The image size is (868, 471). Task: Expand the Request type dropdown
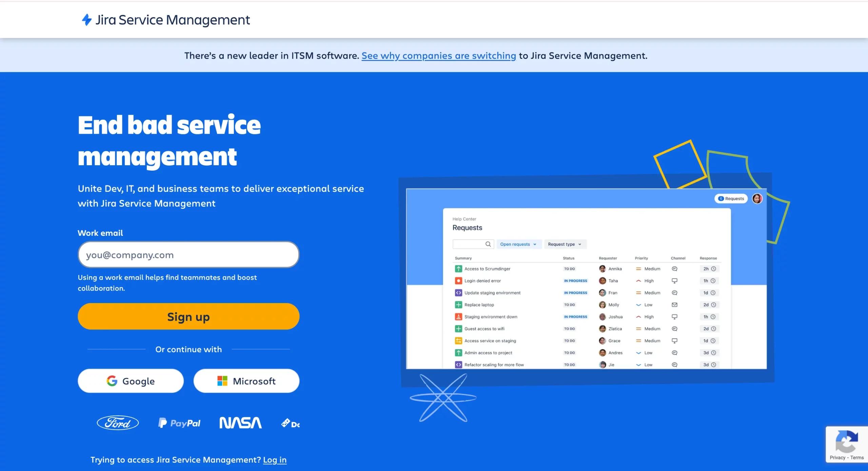click(565, 244)
